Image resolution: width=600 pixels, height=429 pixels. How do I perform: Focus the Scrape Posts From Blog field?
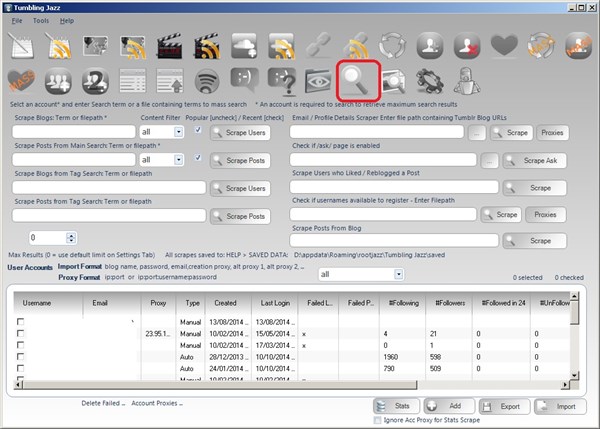click(394, 241)
